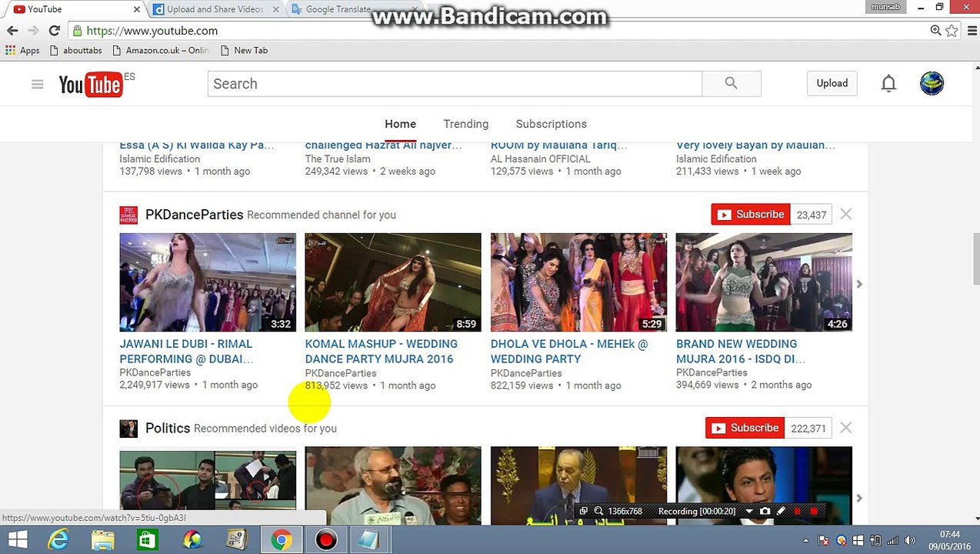The image size is (980, 554).
Task: Click the Action Center flag icon
Action: click(823, 540)
